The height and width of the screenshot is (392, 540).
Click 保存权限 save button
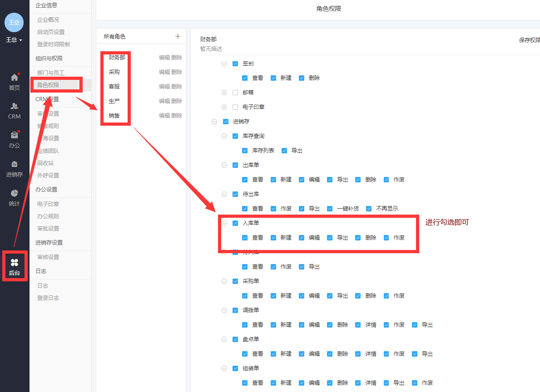[529, 40]
